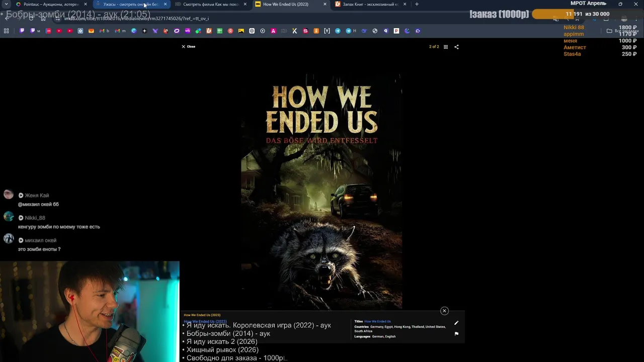Open the white K bookmark

pyautogui.click(x=294, y=31)
